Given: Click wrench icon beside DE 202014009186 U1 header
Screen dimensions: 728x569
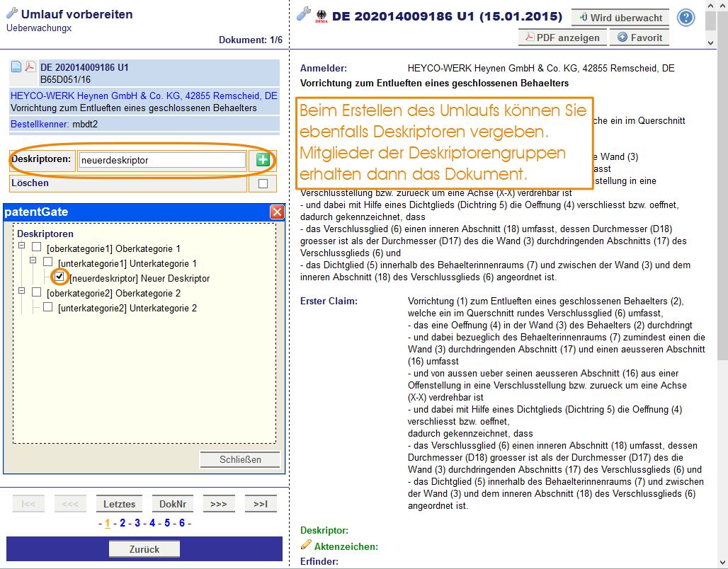Looking at the screenshot, I should point(304,13).
